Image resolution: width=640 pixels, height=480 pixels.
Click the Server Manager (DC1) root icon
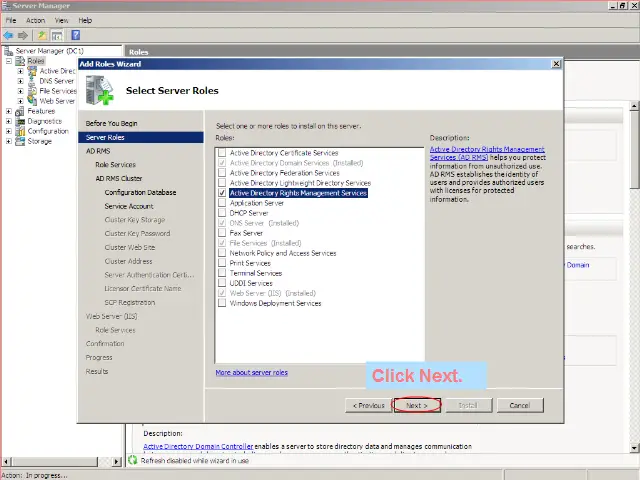click(9, 51)
